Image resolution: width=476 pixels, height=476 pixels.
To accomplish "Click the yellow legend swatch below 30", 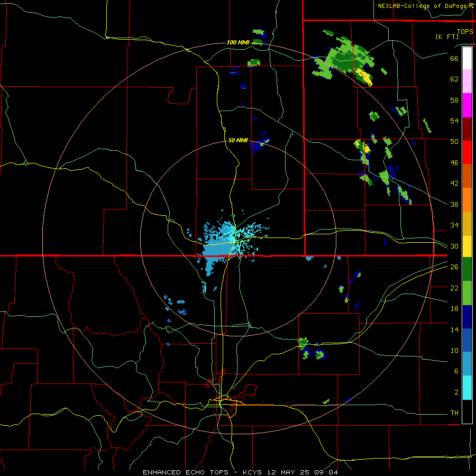I will pos(467,246).
